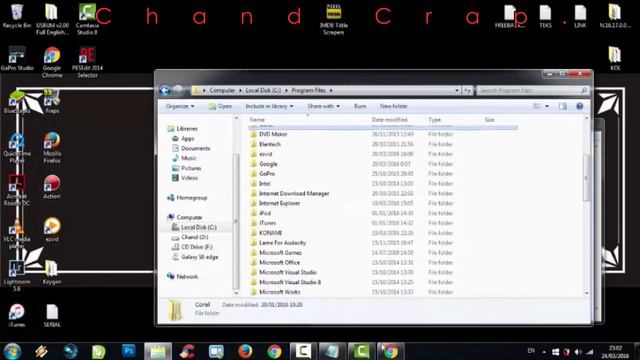Click Local Disk (C:) in address breadcrumb

(x=263, y=90)
